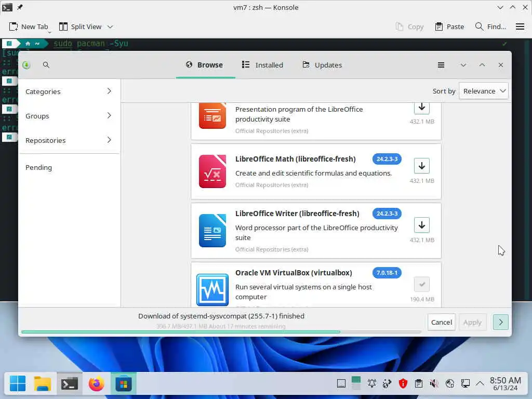This screenshot has width=532, height=399.
Task: Click the Apply button
Action: coord(472,322)
